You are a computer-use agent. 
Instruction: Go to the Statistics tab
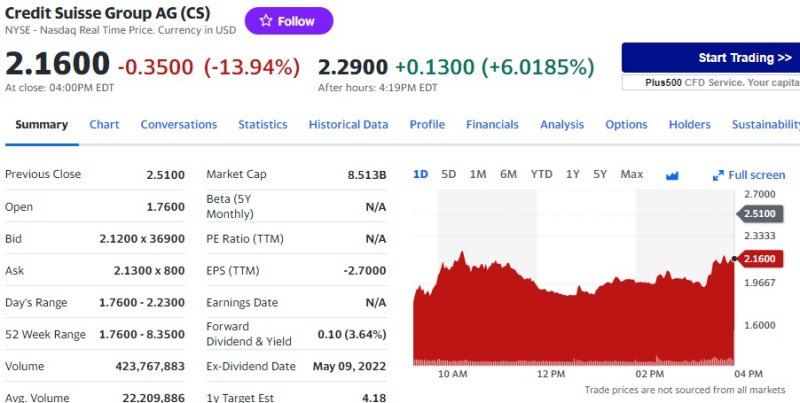(262, 125)
